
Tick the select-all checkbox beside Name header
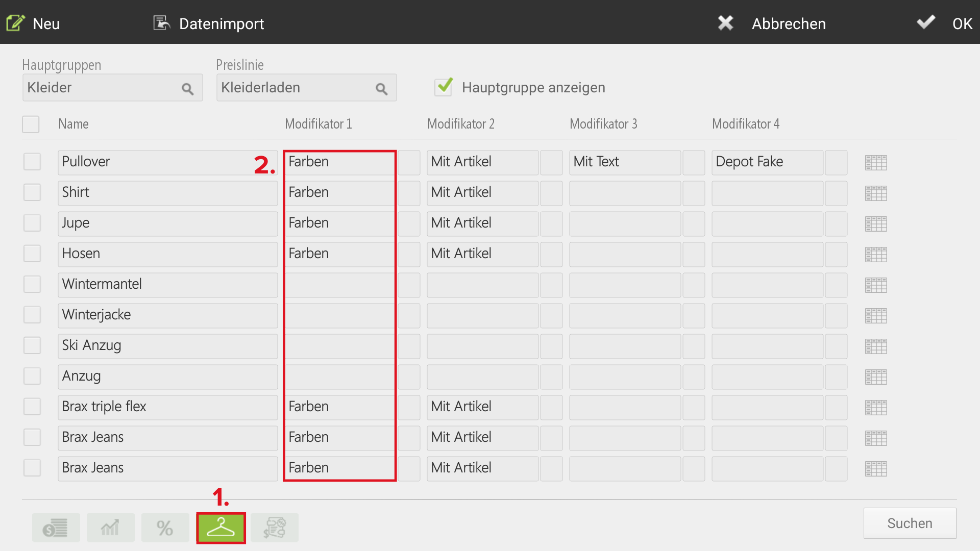point(31,124)
